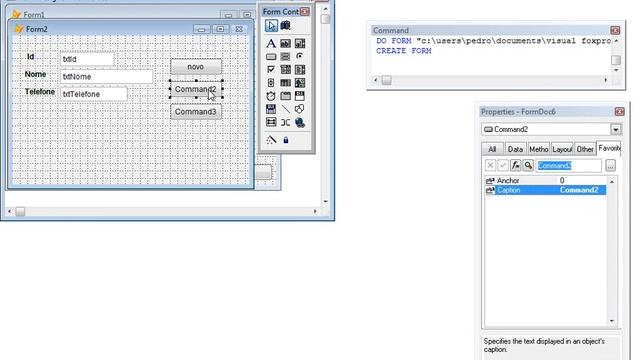This screenshot has height=360, width=640.
Task: Click the novo button on Form2
Action: (x=196, y=67)
